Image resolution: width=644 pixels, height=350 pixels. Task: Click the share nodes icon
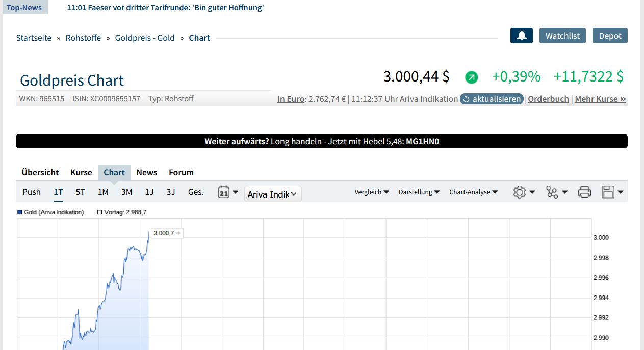(552, 192)
